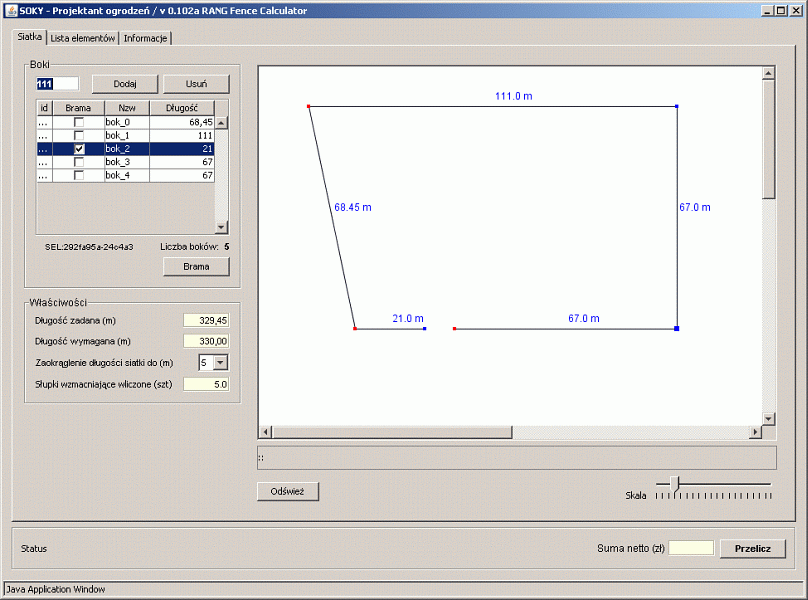Click the canvas scroll up arrow
Viewport: 808px width, 600px height.
768,73
